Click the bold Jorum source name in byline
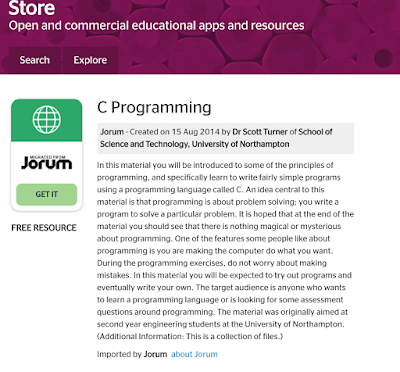 pyautogui.click(x=112, y=132)
